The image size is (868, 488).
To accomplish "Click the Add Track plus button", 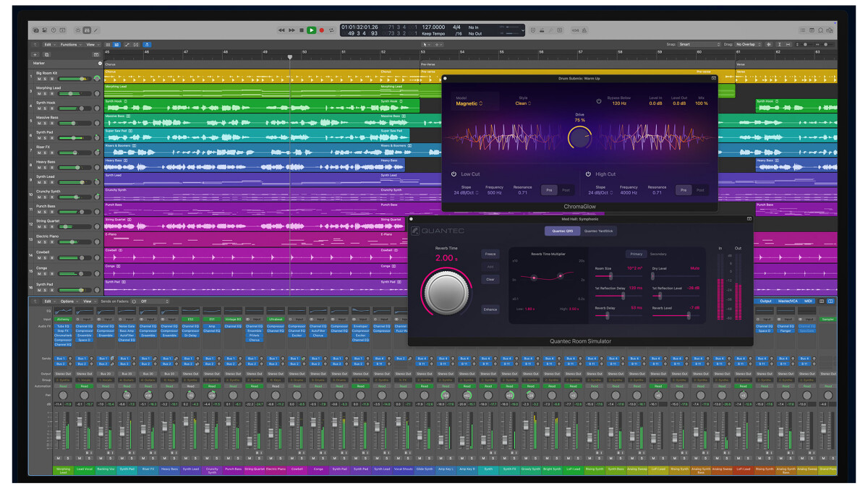I will tap(35, 54).
